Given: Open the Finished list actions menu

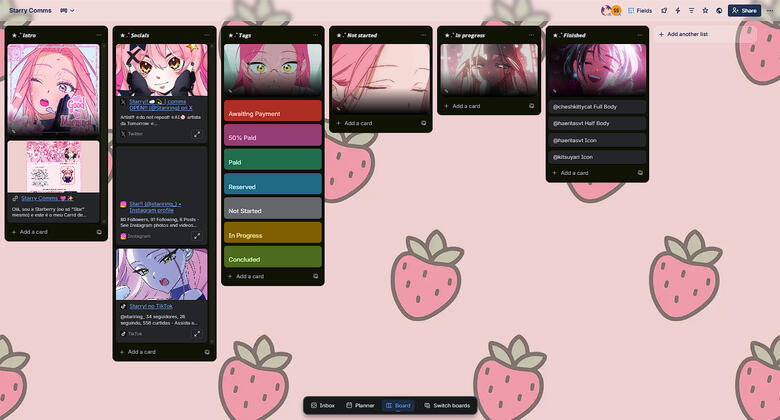Looking at the screenshot, I should tap(640, 35).
